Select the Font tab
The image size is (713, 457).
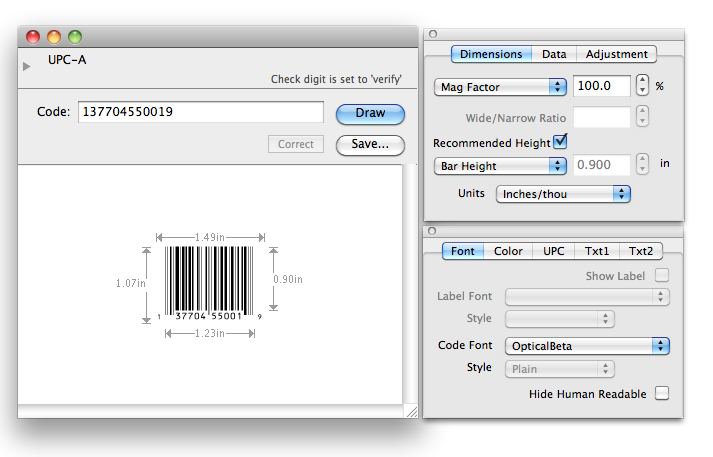tap(462, 251)
